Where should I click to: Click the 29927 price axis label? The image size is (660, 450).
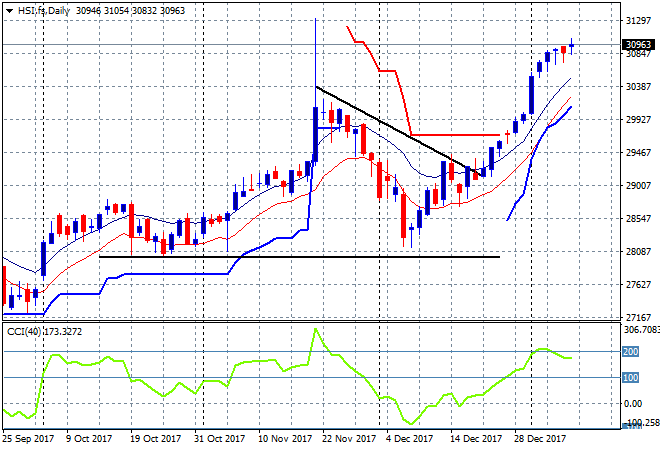coord(639,120)
